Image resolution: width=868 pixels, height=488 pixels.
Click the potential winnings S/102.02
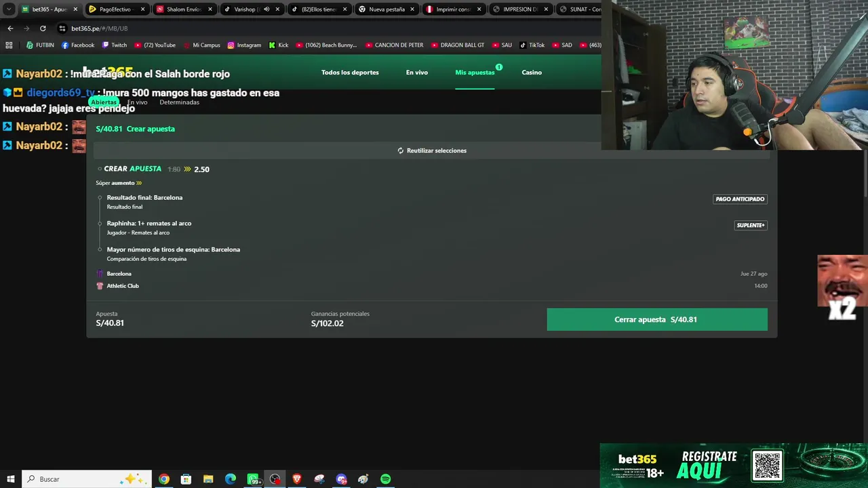click(328, 323)
